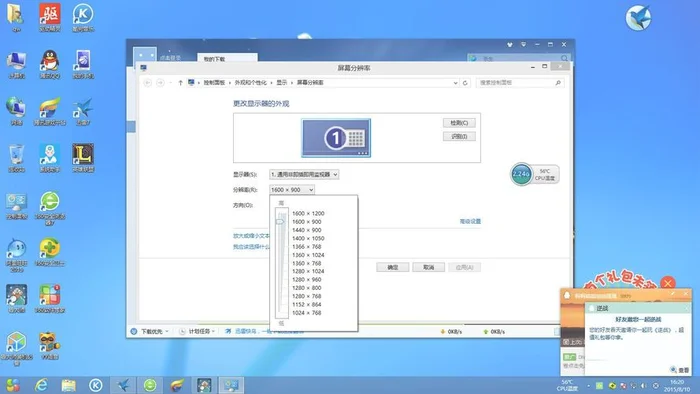Open the 3D cube desktop shortcut

(16, 348)
